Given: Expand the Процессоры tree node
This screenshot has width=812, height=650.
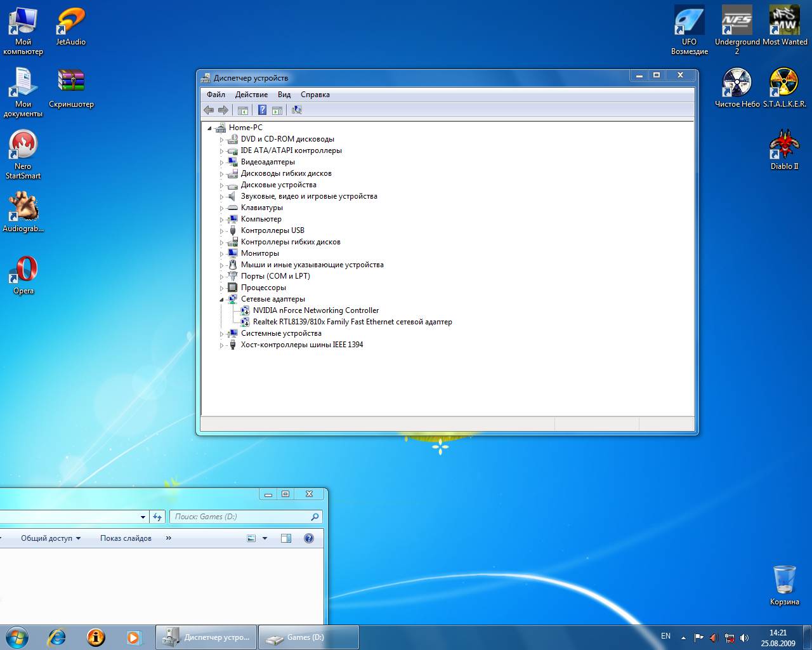Looking at the screenshot, I should point(222,288).
